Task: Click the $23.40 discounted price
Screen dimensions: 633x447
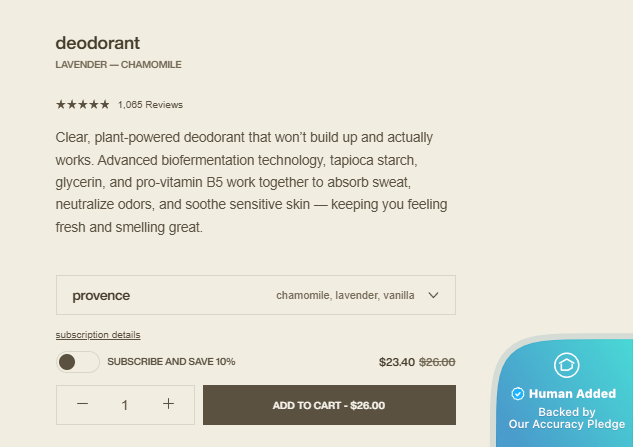Action: (x=396, y=362)
